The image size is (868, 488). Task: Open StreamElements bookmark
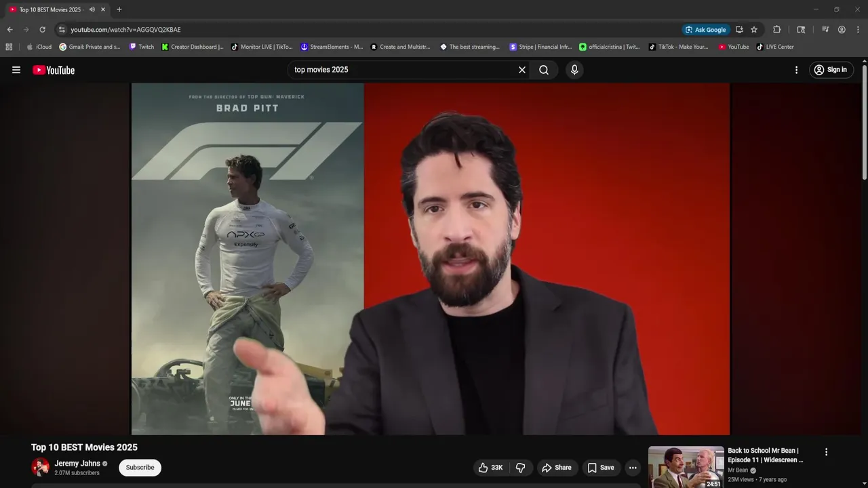(332, 47)
